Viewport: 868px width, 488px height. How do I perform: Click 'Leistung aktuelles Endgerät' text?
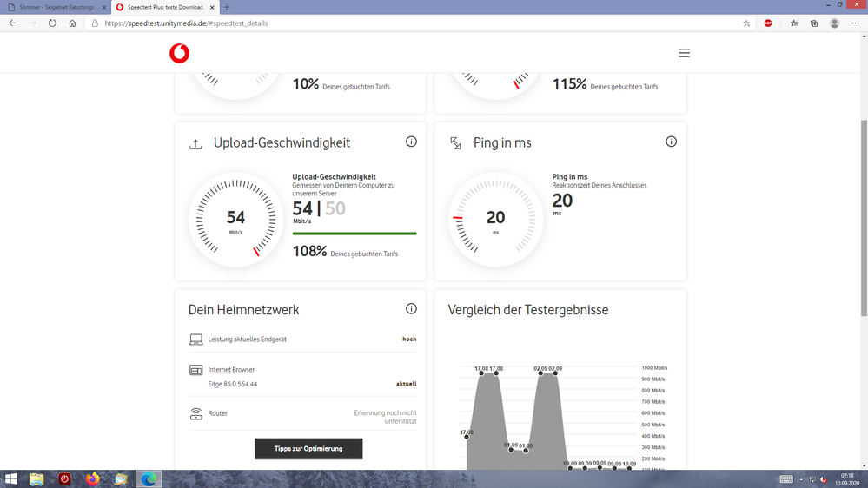pyautogui.click(x=247, y=340)
